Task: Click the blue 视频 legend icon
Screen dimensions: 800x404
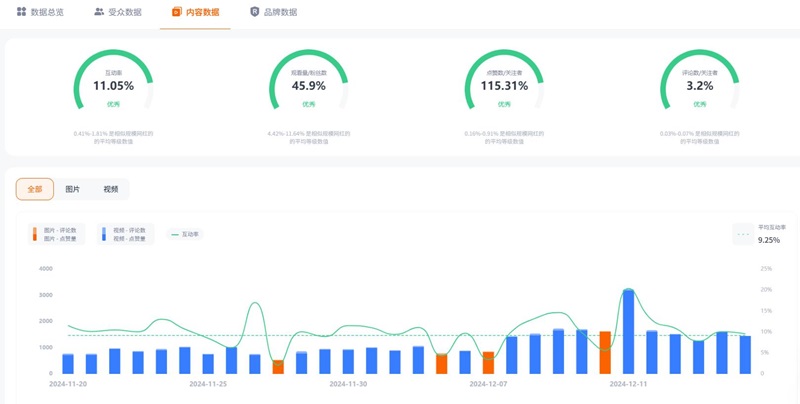Action: 104,234
